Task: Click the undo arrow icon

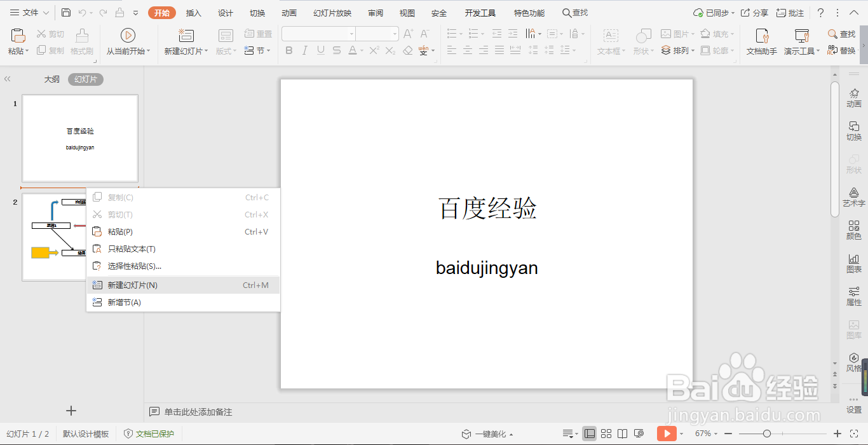Action: pos(83,13)
